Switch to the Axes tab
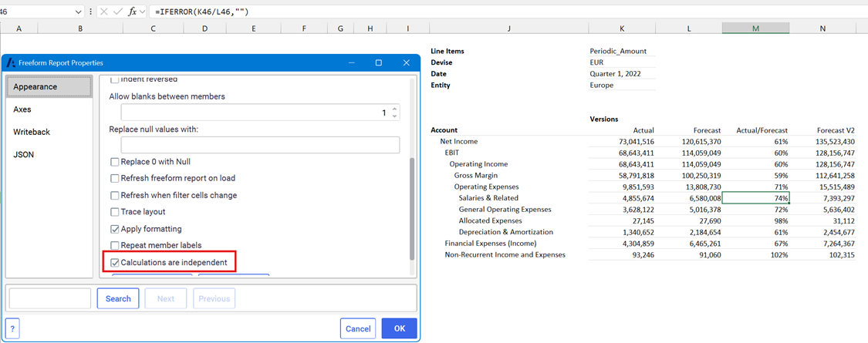 22,109
